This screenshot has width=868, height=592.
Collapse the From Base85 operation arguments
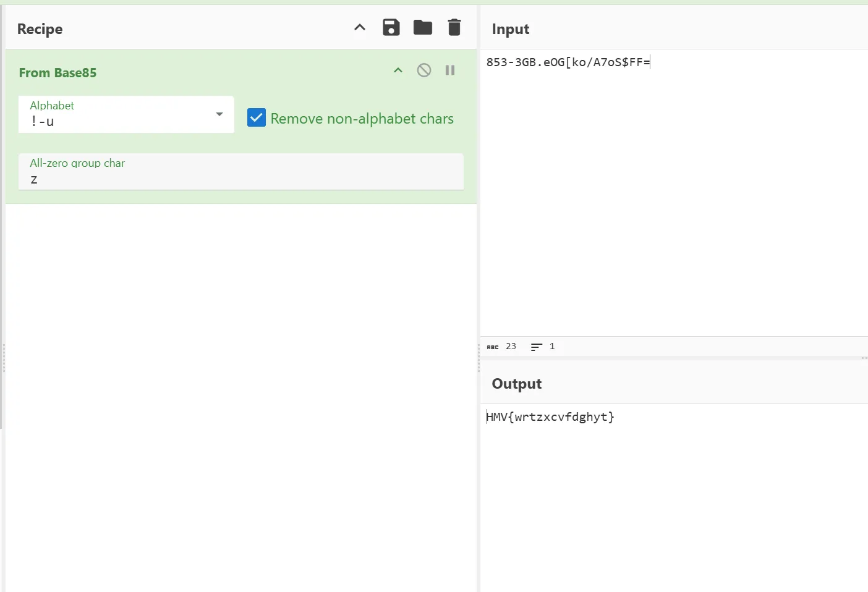(x=398, y=70)
